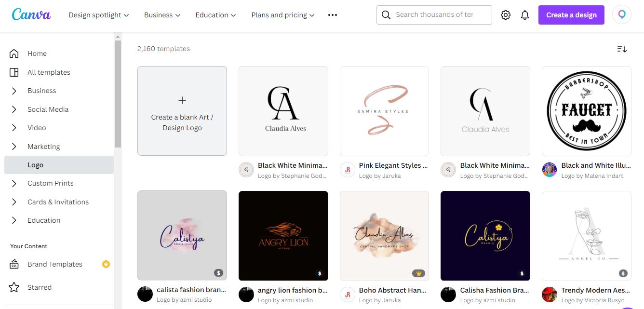
Task: Open the Plans and pricing menu
Action: 283,15
